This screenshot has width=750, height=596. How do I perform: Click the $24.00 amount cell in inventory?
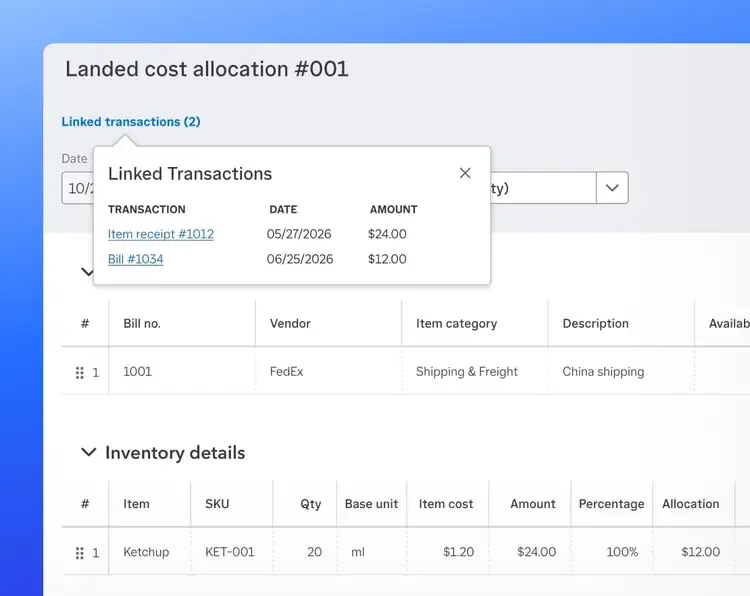529,552
